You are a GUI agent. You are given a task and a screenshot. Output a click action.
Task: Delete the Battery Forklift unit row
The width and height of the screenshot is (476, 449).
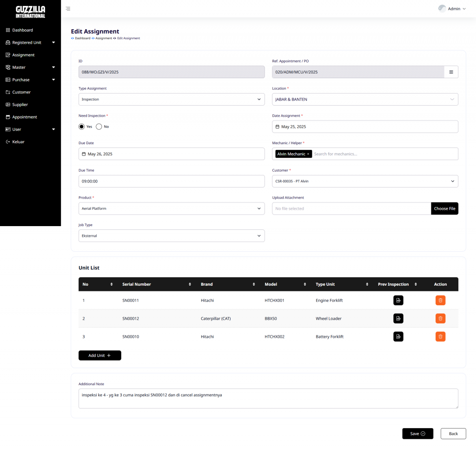tap(440, 336)
